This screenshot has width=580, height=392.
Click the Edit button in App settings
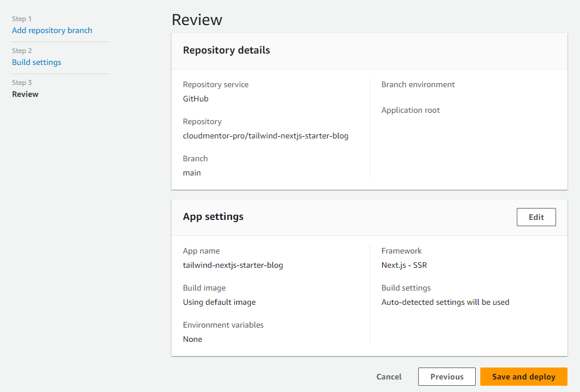(536, 217)
